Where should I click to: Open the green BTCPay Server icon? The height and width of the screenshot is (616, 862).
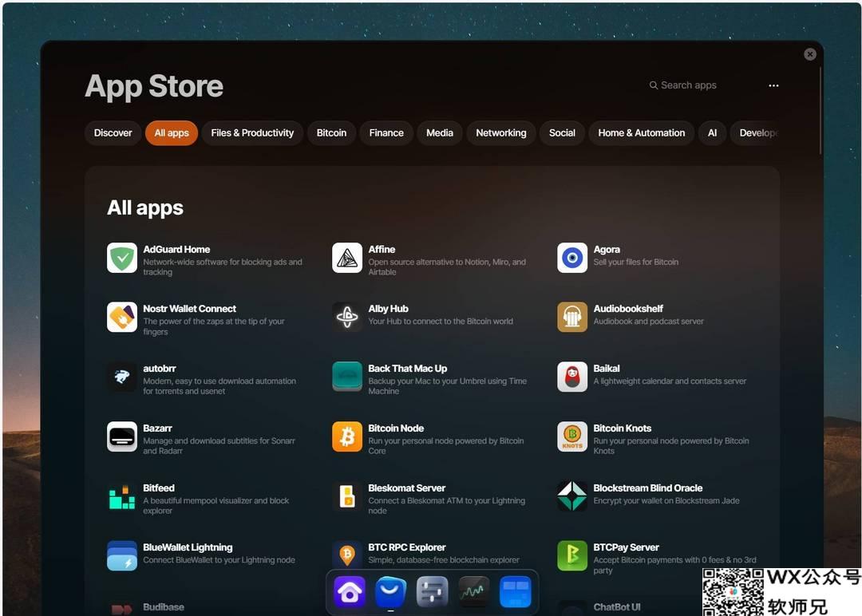(572, 556)
